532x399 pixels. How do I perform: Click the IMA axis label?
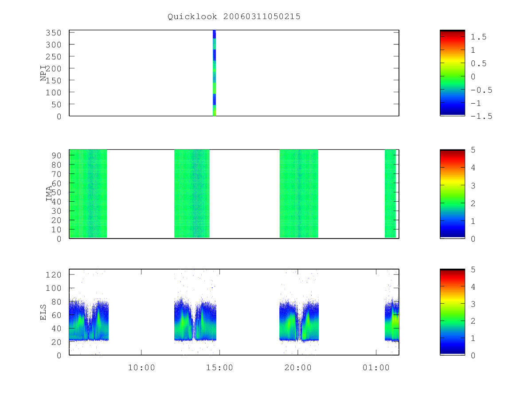point(49,194)
